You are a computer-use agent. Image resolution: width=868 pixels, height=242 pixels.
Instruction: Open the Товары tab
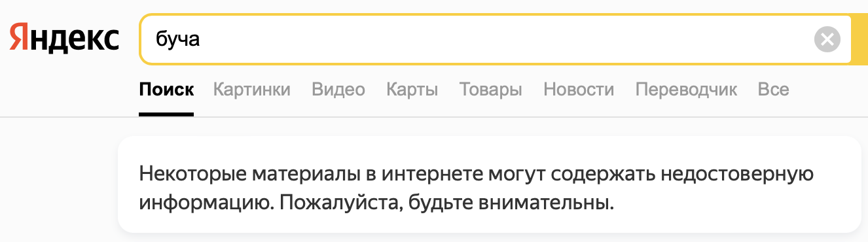491,90
